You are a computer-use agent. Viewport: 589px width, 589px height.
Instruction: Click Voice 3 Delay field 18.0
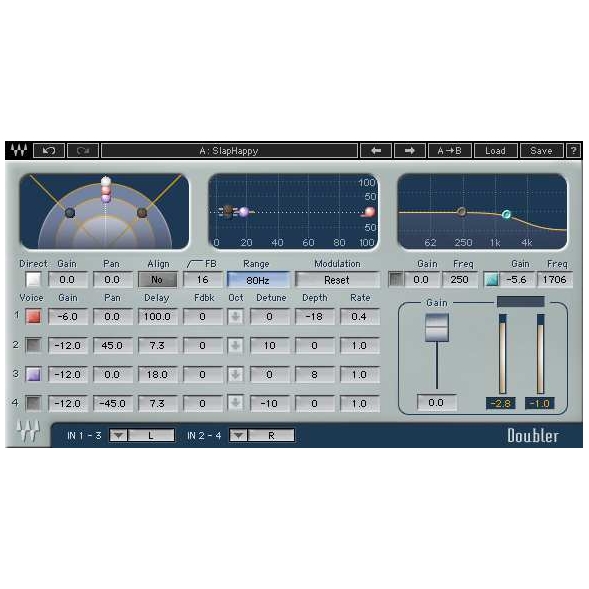tap(157, 375)
